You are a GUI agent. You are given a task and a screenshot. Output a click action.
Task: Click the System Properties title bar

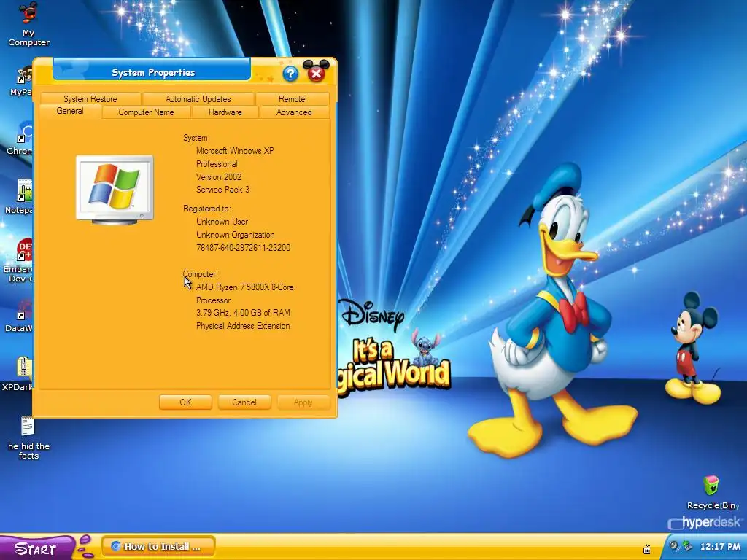click(x=152, y=72)
